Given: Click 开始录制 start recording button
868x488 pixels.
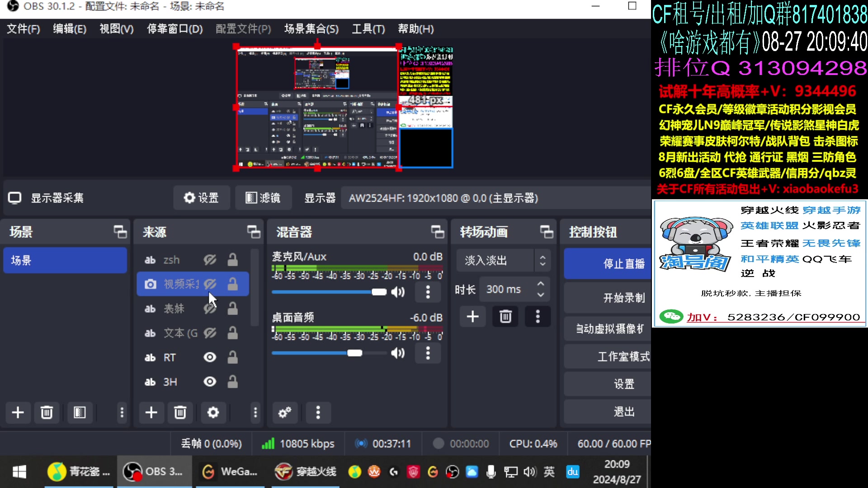Looking at the screenshot, I should coord(608,298).
